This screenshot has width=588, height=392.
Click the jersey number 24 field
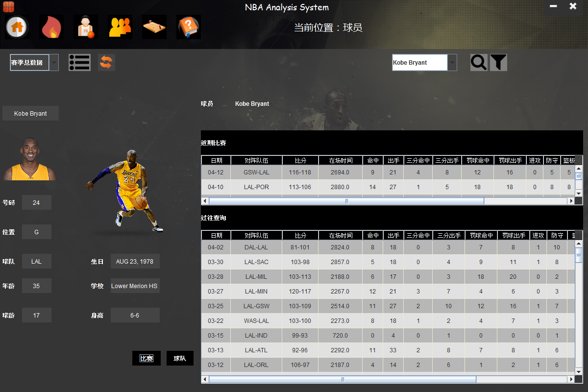pyautogui.click(x=36, y=202)
